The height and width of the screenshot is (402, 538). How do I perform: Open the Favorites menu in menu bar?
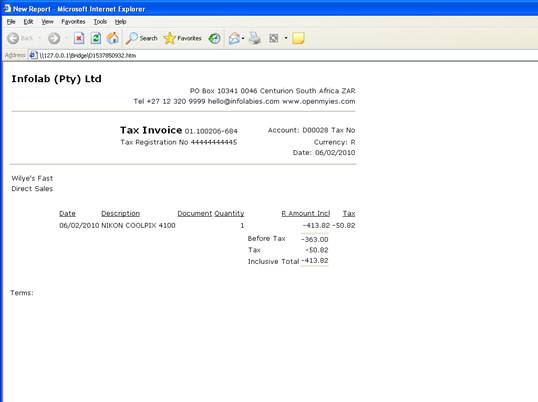pos(73,22)
